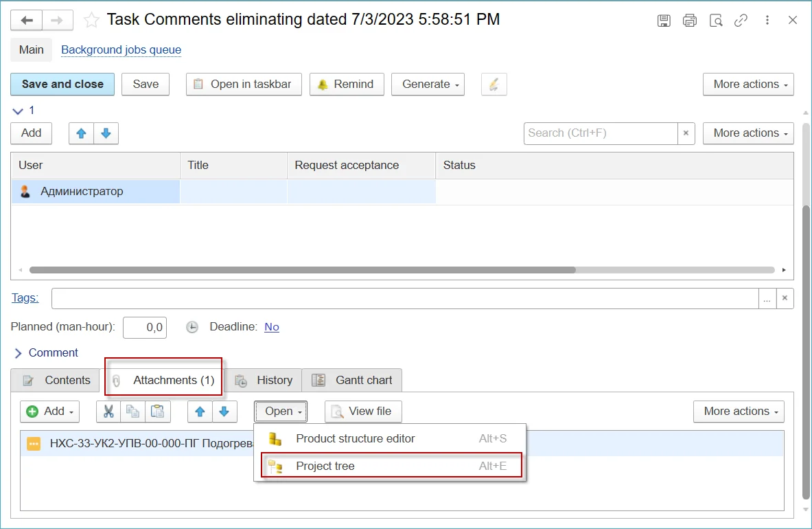
Task: Click the cut scissors icon in attachments
Action: tap(108, 412)
